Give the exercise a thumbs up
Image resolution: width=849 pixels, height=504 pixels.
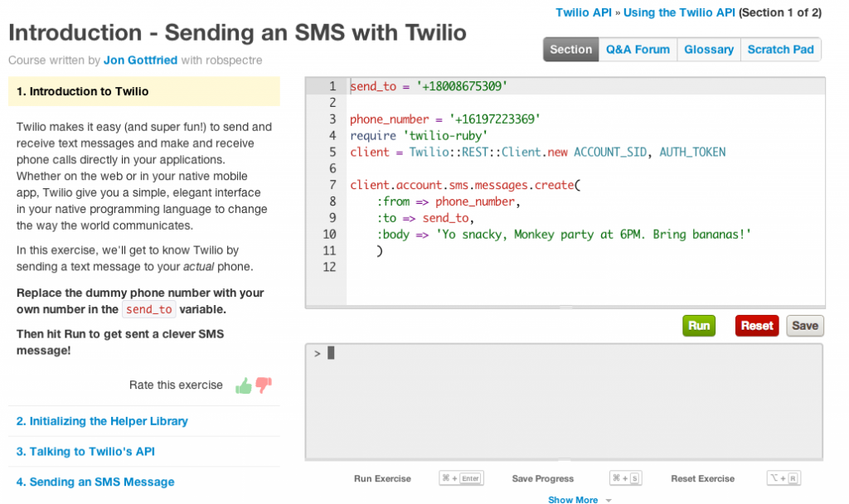[x=244, y=385]
